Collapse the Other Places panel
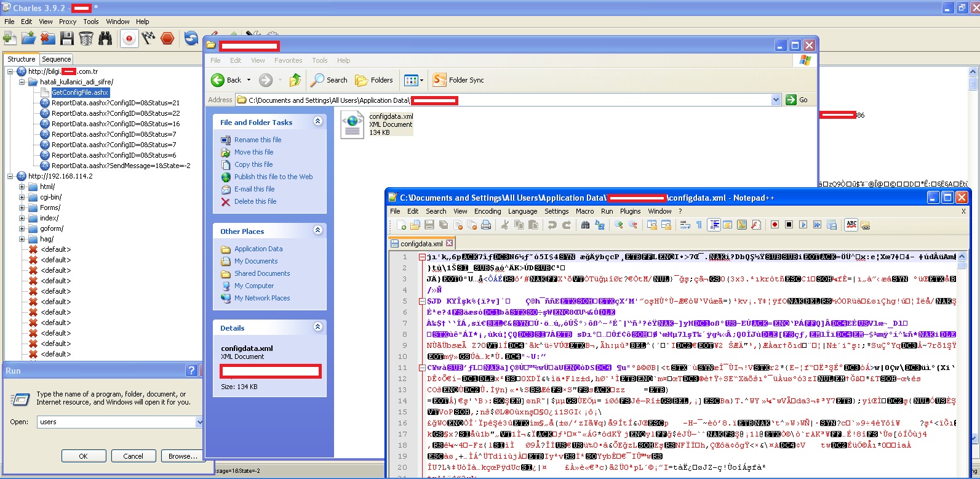This screenshot has height=479, width=980. click(317, 230)
